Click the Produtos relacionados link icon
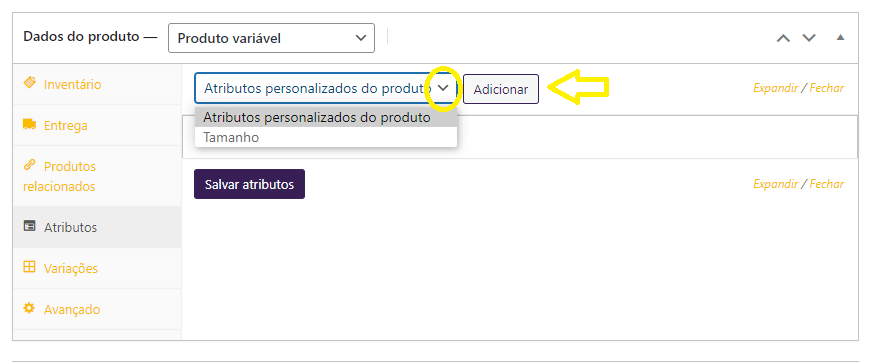This screenshot has width=869, height=362. click(x=29, y=166)
